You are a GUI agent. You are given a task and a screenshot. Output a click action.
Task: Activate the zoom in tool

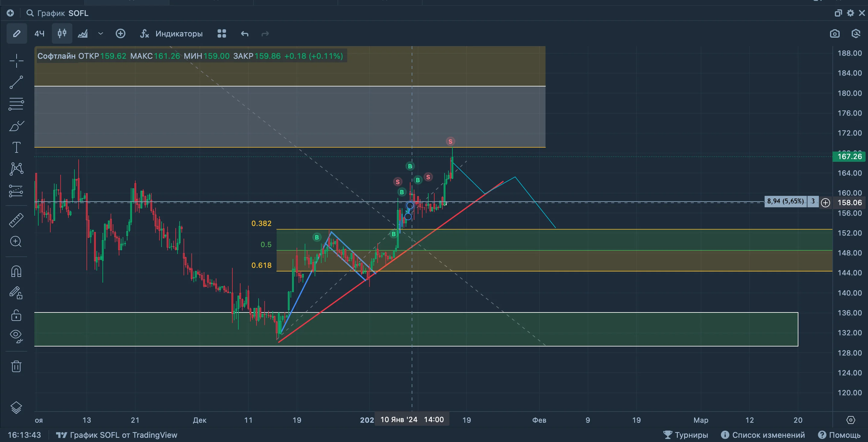16,242
